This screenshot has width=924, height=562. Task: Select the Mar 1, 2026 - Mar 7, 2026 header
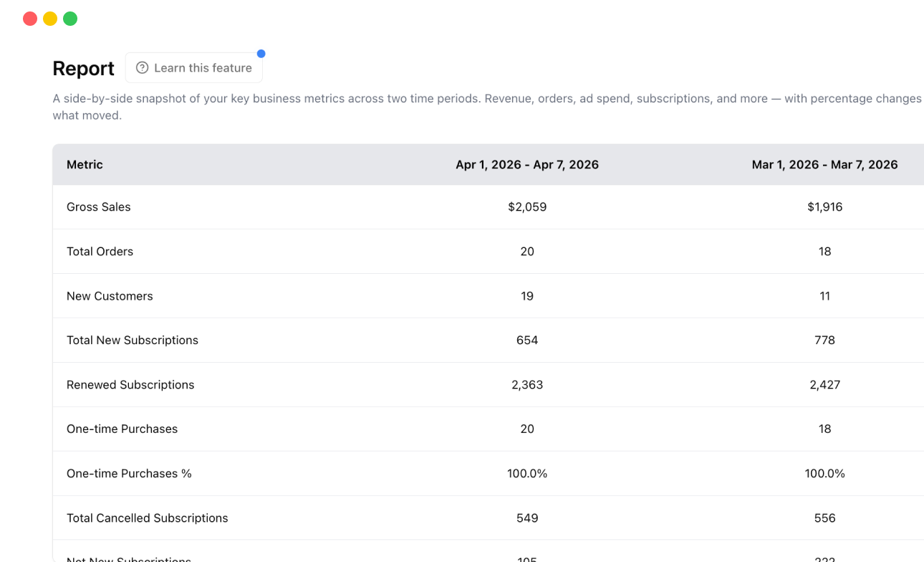tap(824, 164)
